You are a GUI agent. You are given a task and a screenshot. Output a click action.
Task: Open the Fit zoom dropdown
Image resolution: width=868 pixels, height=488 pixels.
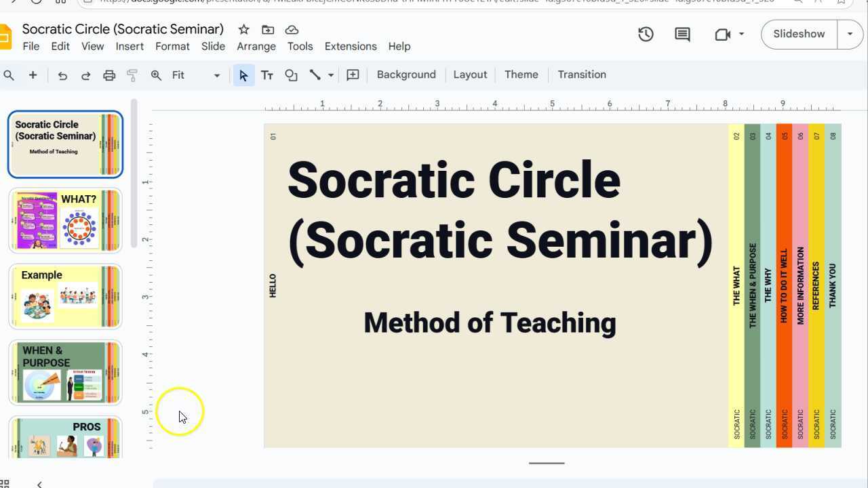(216, 75)
